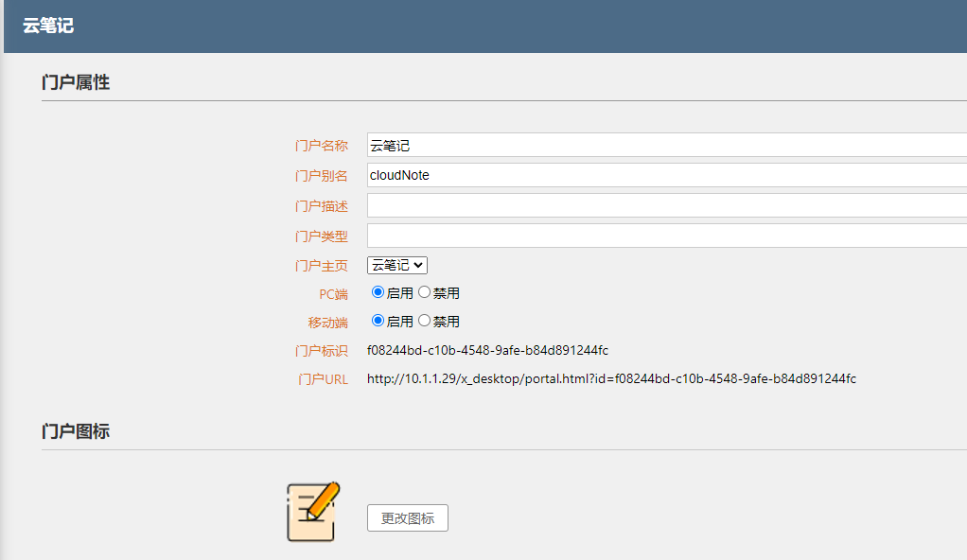Select 禁用 for PC端
967x560 pixels.
click(424, 292)
